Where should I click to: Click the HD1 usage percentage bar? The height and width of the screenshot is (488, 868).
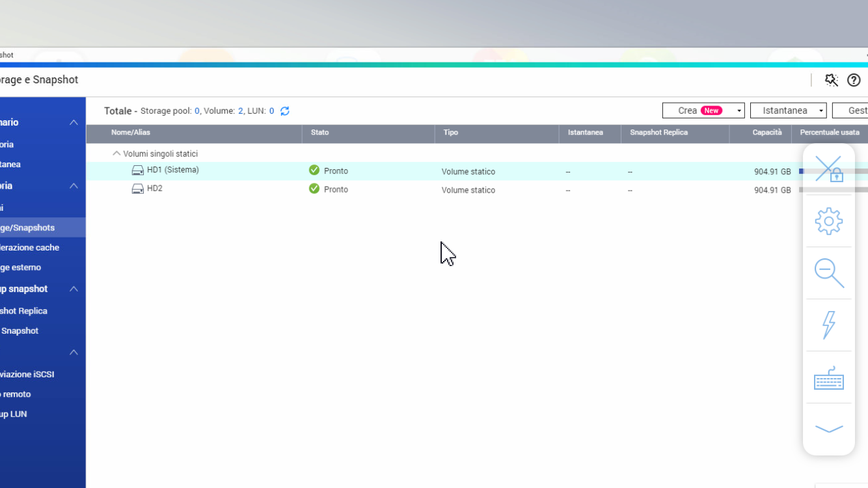pos(803,171)
